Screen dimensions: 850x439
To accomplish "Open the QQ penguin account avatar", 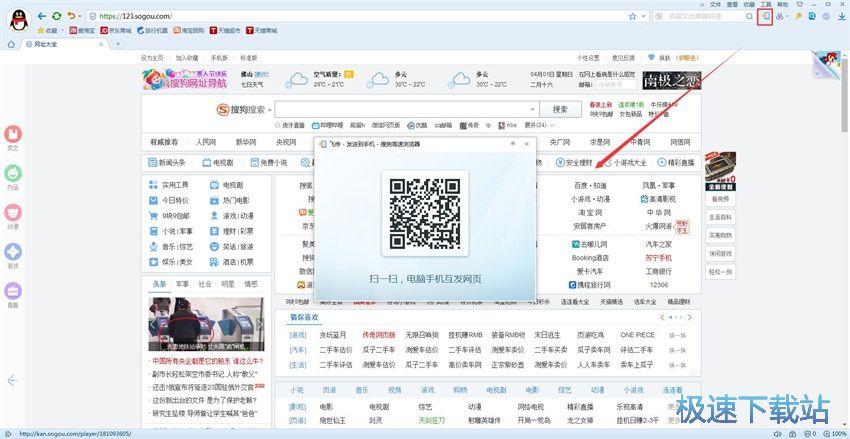I will point(20,20).
